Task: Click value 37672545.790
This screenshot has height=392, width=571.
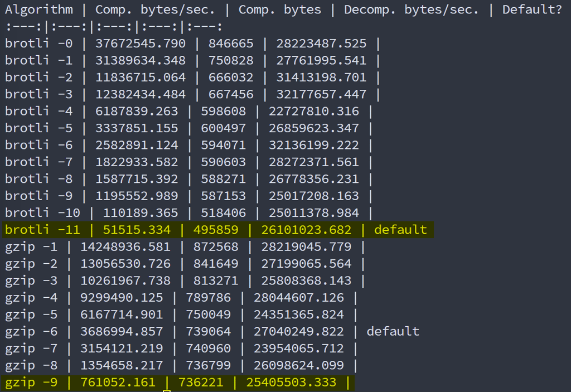Action: point(141,43)
